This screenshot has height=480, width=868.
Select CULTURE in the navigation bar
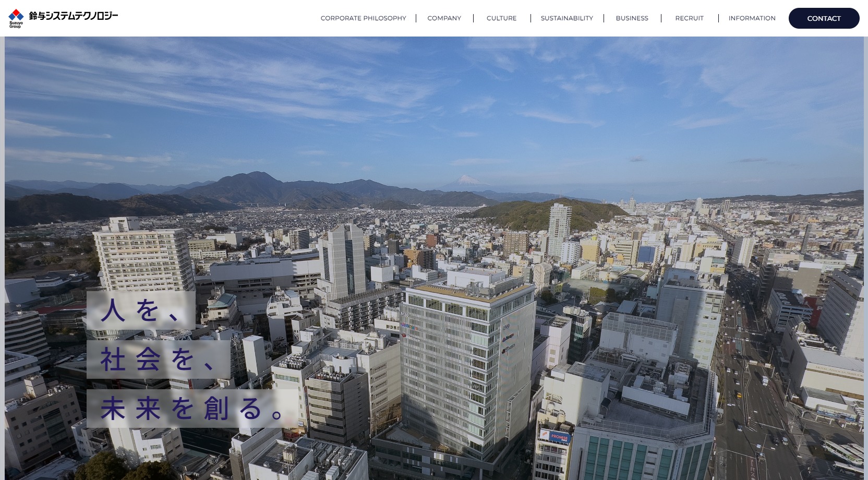(501, 18)
